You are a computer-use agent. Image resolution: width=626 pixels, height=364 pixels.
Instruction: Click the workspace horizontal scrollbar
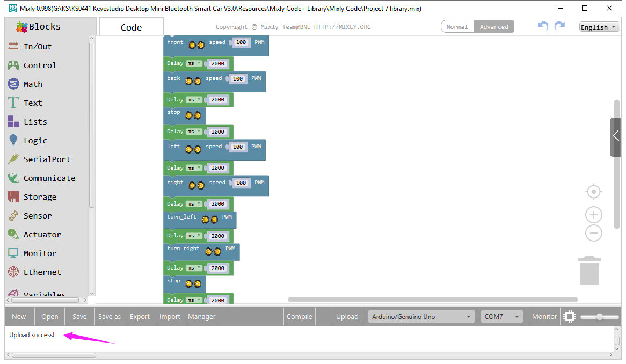[x=433, y=300]
